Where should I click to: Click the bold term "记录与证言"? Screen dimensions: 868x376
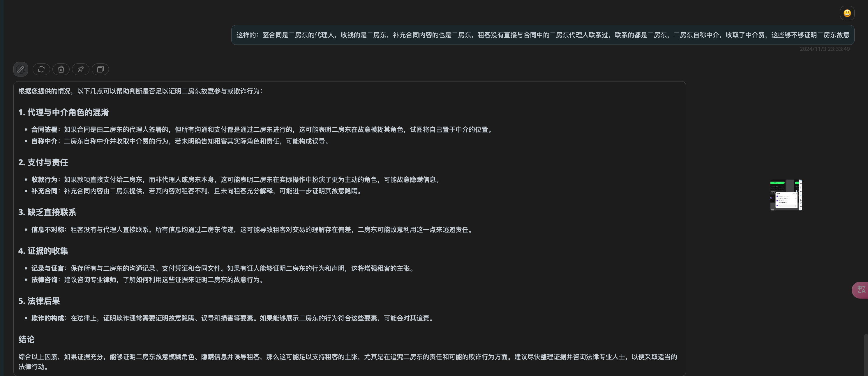point(47,269)
